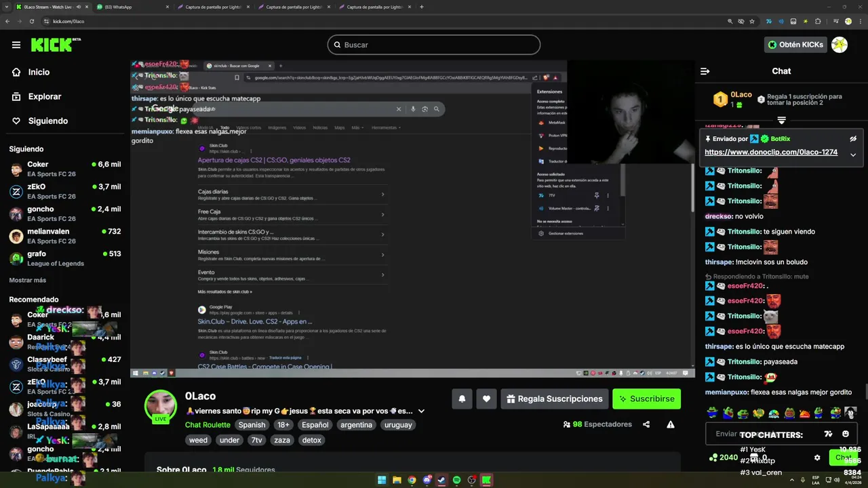
Task: Expand the pinned message chevron
Action: [853, 155]
